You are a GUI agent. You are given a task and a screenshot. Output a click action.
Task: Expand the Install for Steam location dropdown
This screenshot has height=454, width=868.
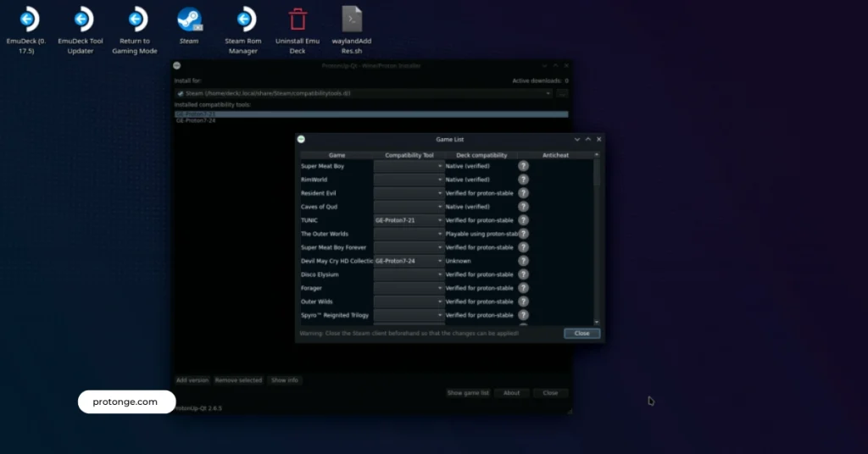pos(548,93)
